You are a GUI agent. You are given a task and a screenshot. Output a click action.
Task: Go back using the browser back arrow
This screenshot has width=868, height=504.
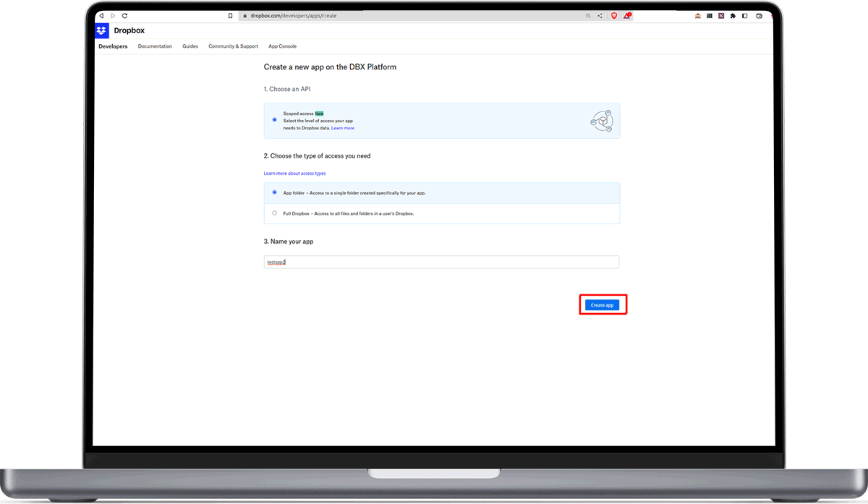pyautogui.click(x=101, y=15)
